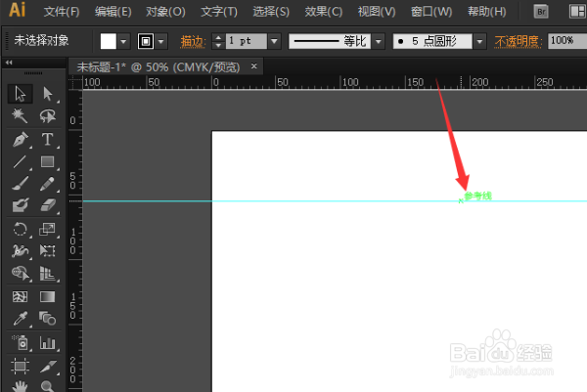Close the 未标题-1* document tab
Screen dimensions: 587x392
[254, 66]
